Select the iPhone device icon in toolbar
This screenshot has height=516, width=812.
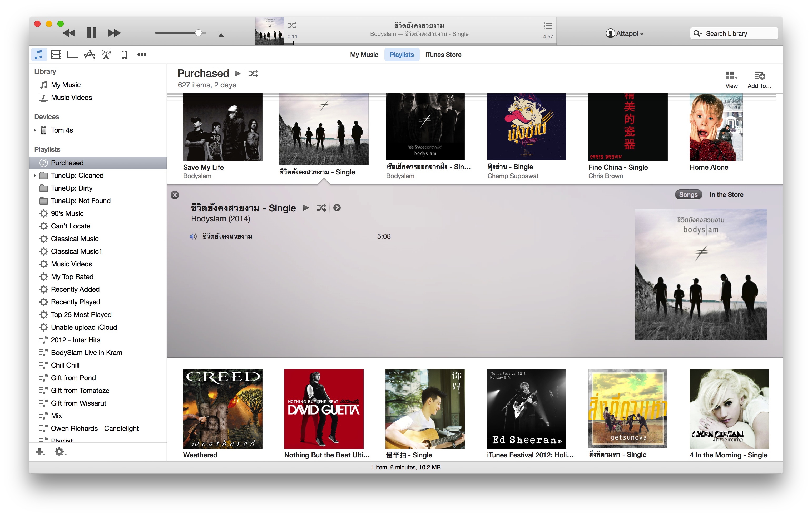[124, 54]
